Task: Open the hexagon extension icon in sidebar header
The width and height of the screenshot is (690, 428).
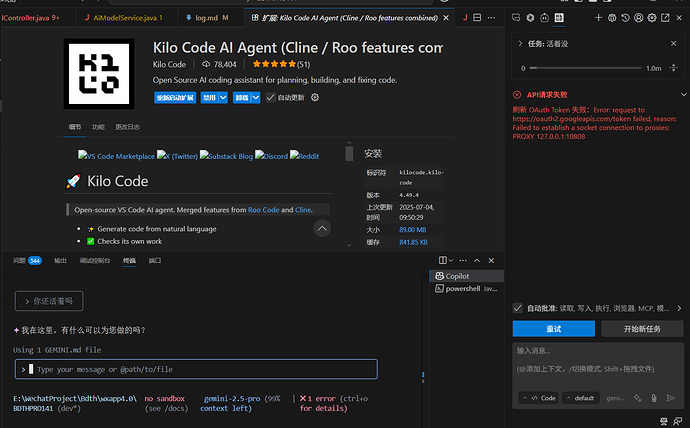Action: pos(530,18)
